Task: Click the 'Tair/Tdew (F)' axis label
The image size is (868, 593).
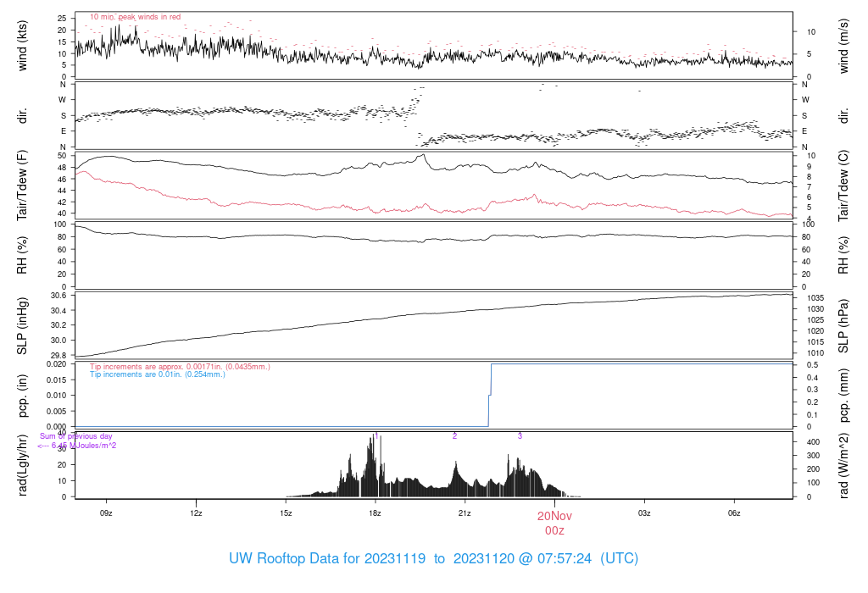Action: (x=22, y=186)
